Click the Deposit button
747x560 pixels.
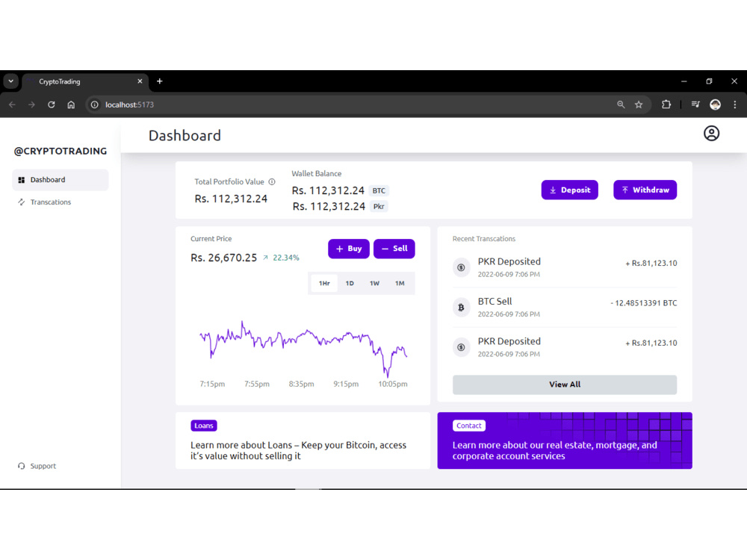coord(569,190)
